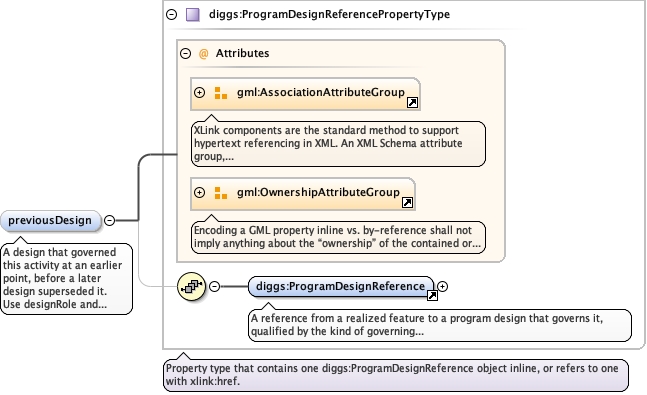Click the 'A reference from a realized feature' annotation
The width and height of the screenshot is (647, 395).
pos(439,325)
